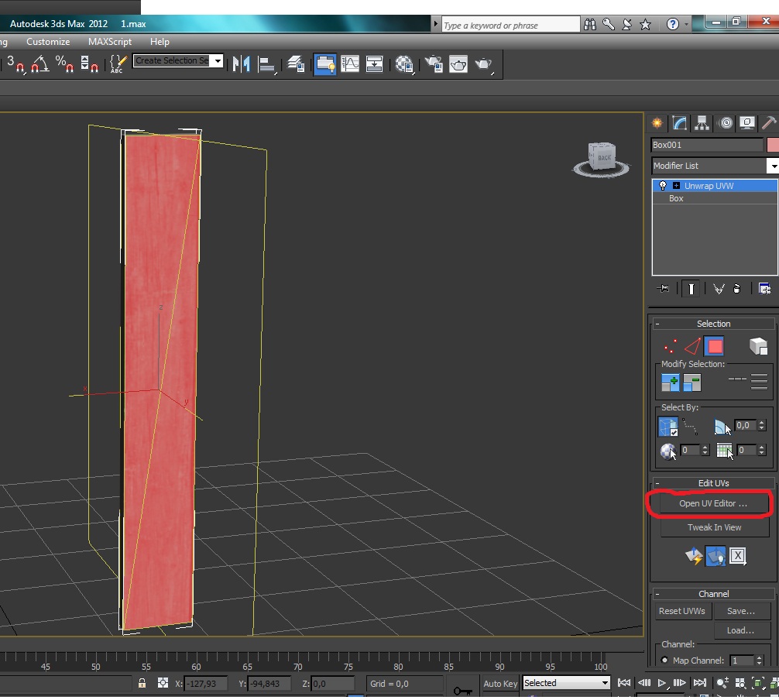The image size is (779, 700).
Task: Open the MAXScript menu
Action: click(109, 42)
